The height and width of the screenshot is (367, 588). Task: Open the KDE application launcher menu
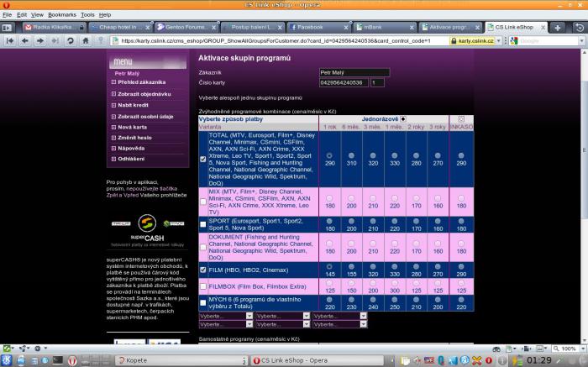[6, 360]
